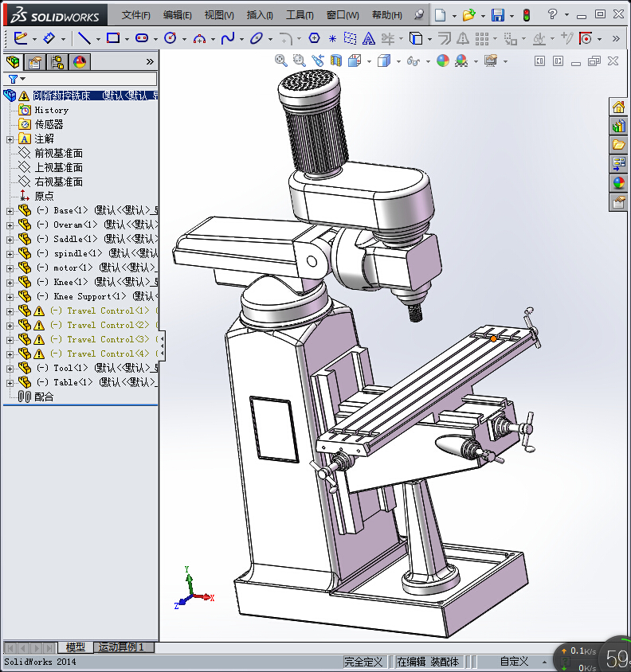Open the 帮助(H) menu
Screen dimensions: 631x672
pyautogui.click(x=387, y=15)
